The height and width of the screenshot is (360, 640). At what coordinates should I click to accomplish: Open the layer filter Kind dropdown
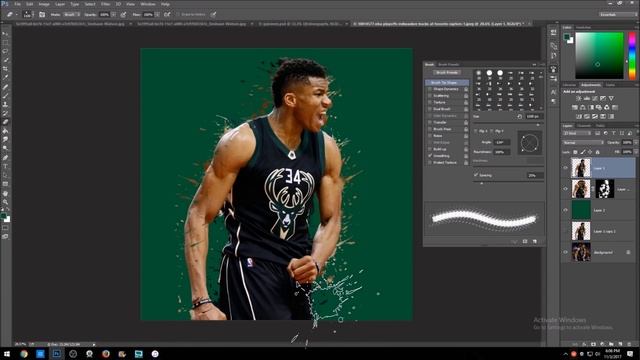[x=576, y=133]
